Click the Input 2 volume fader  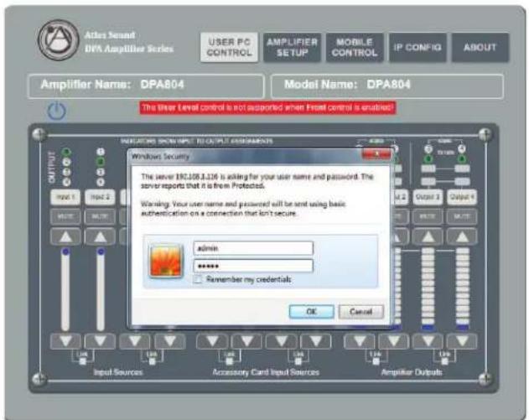coord(101,289)
